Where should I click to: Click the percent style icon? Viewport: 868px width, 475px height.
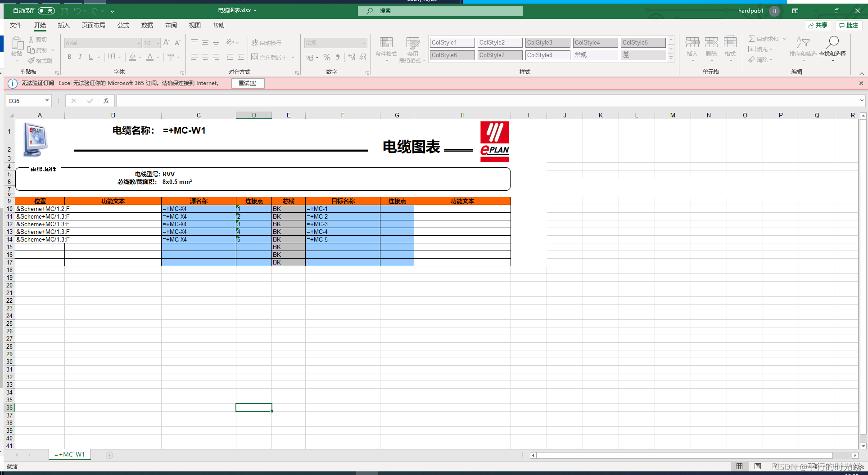(x=327, y=57)
